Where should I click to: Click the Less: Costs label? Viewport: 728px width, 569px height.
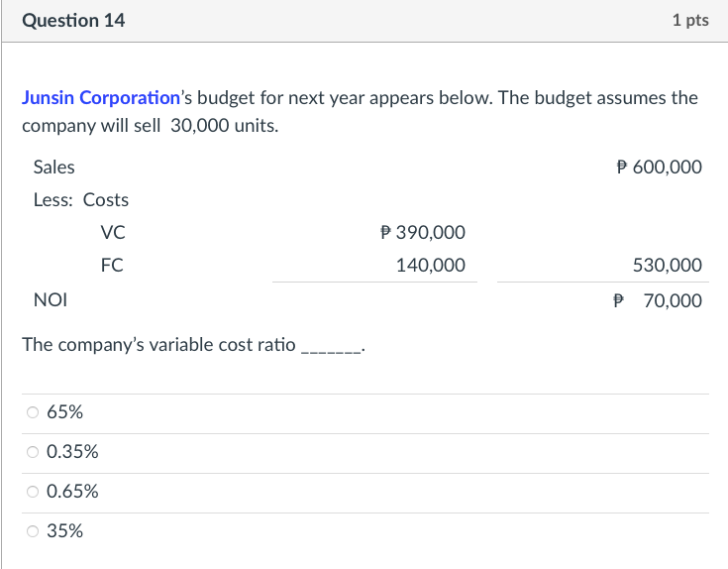(81, 199)
